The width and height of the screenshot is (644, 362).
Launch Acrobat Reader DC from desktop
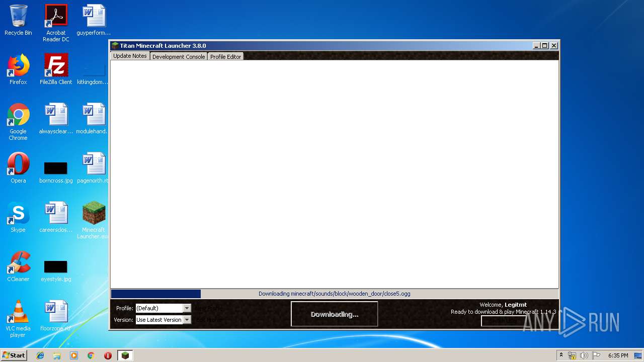[x=56, y=23]
